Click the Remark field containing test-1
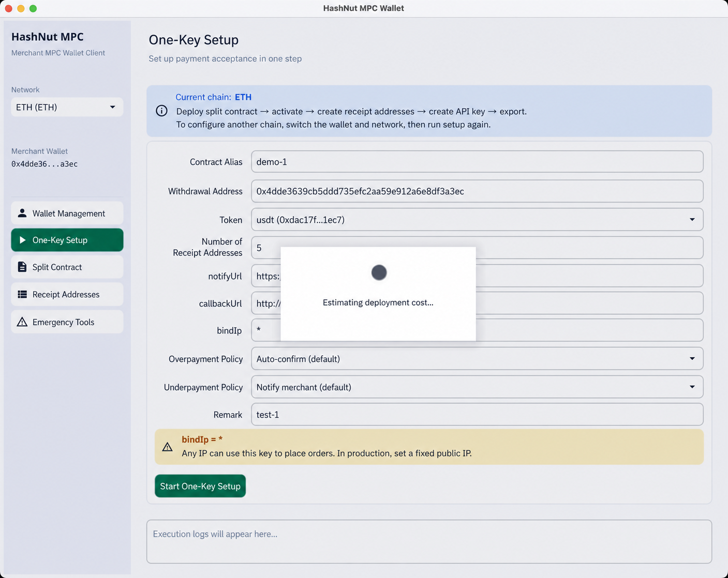Viewport: 728px width, 578px height. click(x=477, y=415)
